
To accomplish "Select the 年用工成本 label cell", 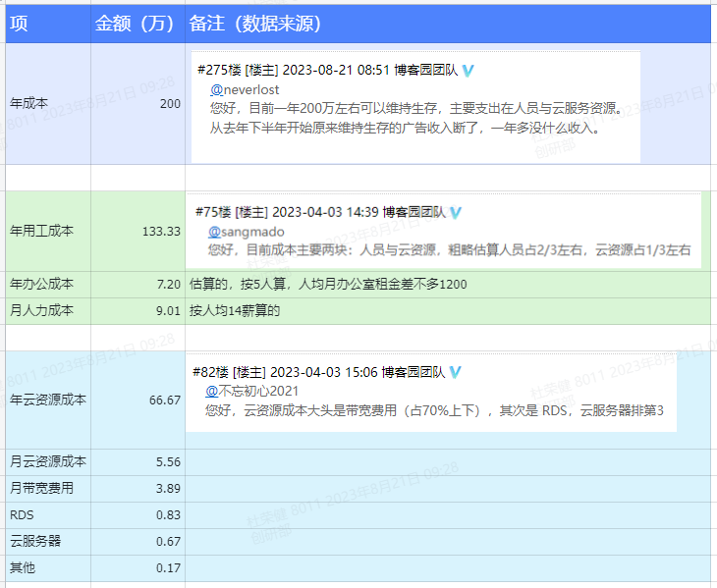I will tap(48, 232).
